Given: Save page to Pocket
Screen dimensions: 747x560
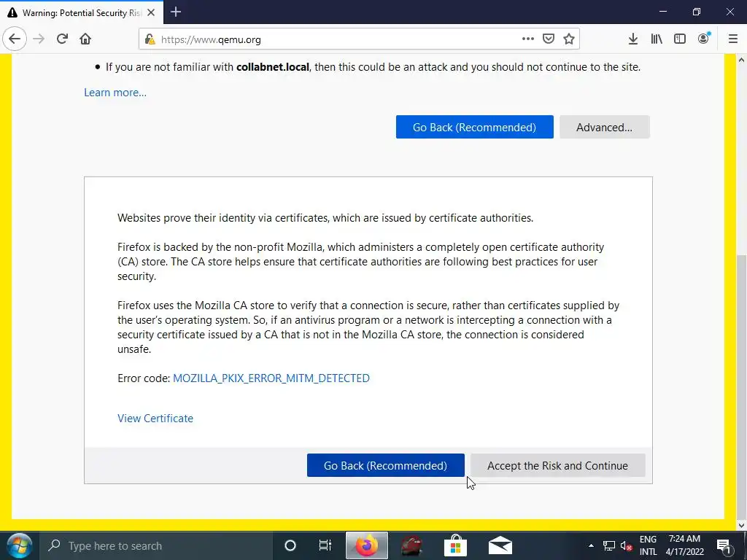Looking at the screenshot, I should (549, 39).
